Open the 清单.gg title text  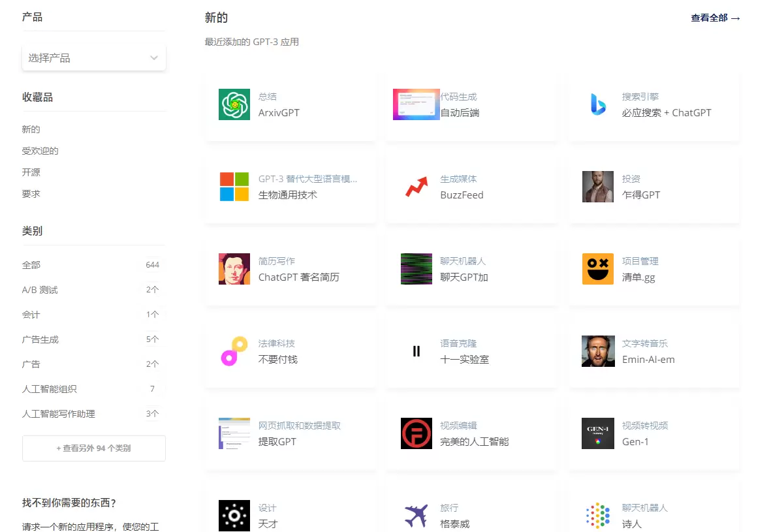pyautogui.click(x=638, y=278)
